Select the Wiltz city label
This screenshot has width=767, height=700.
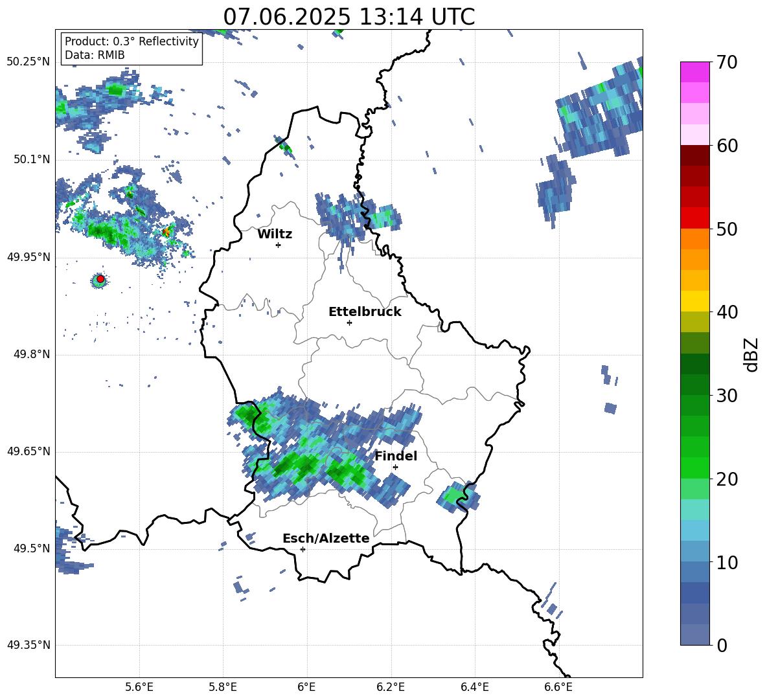pyautogui.click(x=275, y=234)
